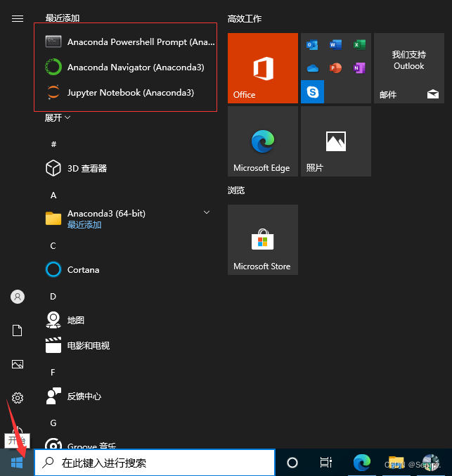Open the 照片 photos tile
Screen dimensions: 452x476
[x=336, y=141]
